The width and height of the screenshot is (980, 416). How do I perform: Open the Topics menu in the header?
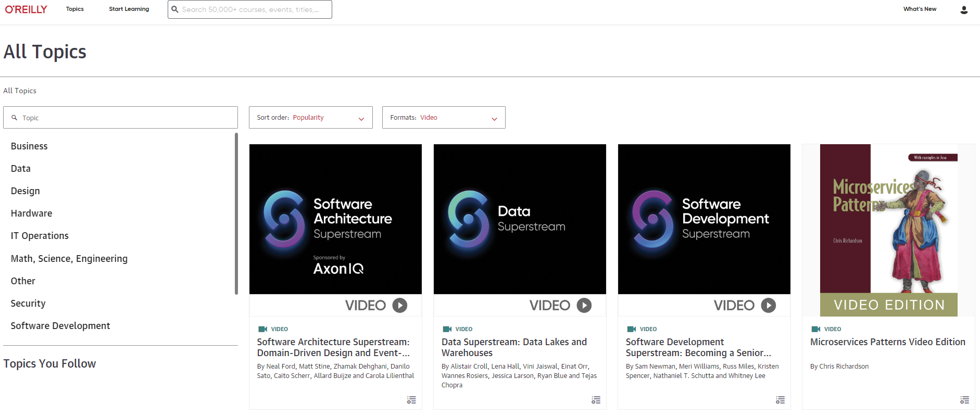[x=75, y=9]
